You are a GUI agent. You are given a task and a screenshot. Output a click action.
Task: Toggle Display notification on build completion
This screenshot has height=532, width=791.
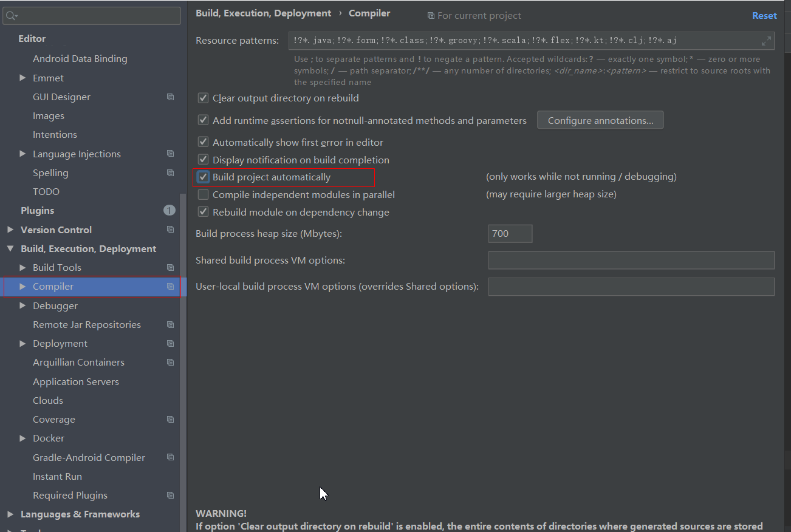[x=203, y=160]
